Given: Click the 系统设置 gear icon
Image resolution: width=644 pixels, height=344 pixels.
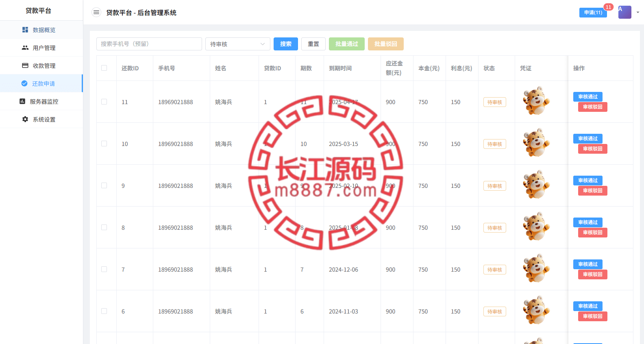Looking at the screenshot, I should tap(25, 119).
